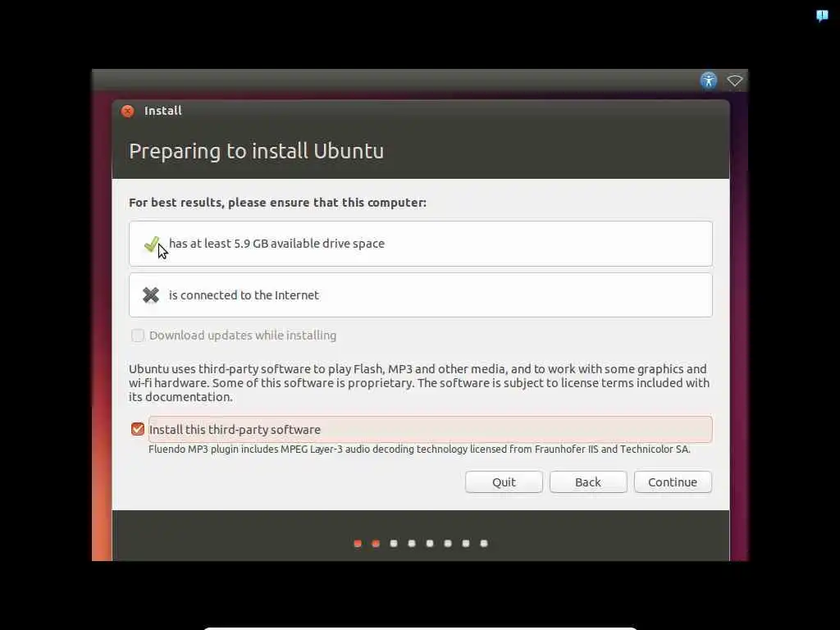Click the first progress dot indicator
840x630 pixels.
[x=358, y=544]
